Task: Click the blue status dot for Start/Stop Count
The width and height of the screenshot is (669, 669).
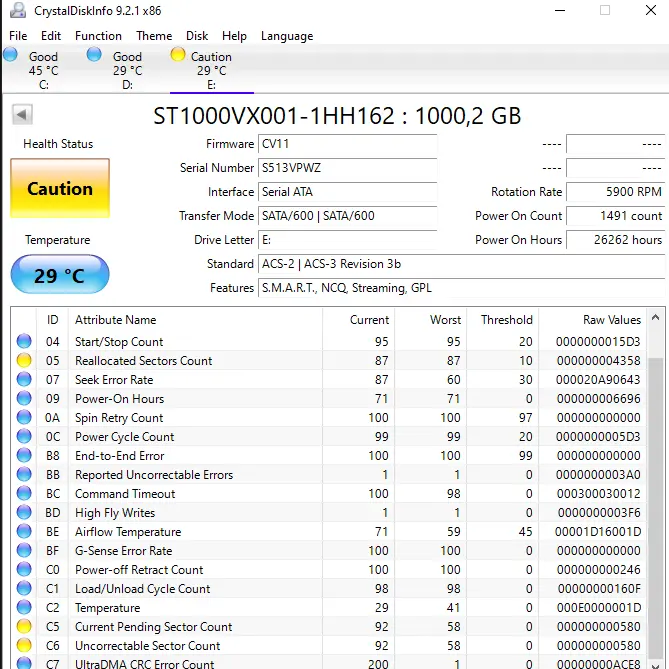Action: point(24,341)
